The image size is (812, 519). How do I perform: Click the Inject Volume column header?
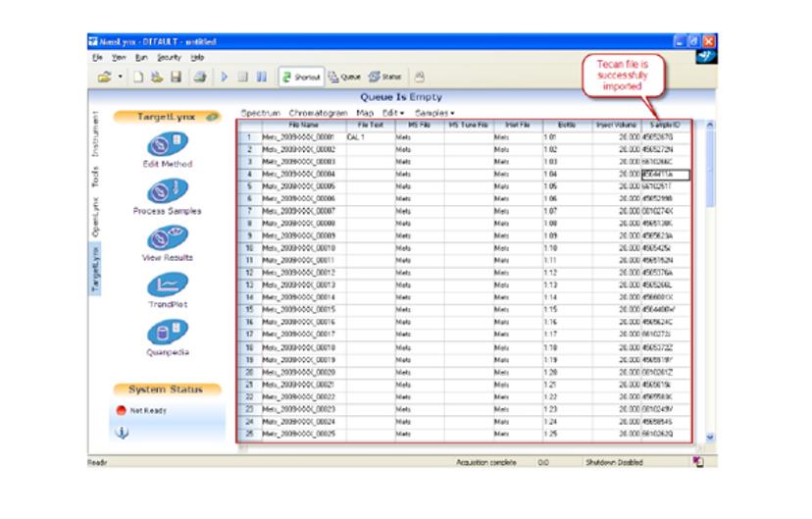(616, 125)
